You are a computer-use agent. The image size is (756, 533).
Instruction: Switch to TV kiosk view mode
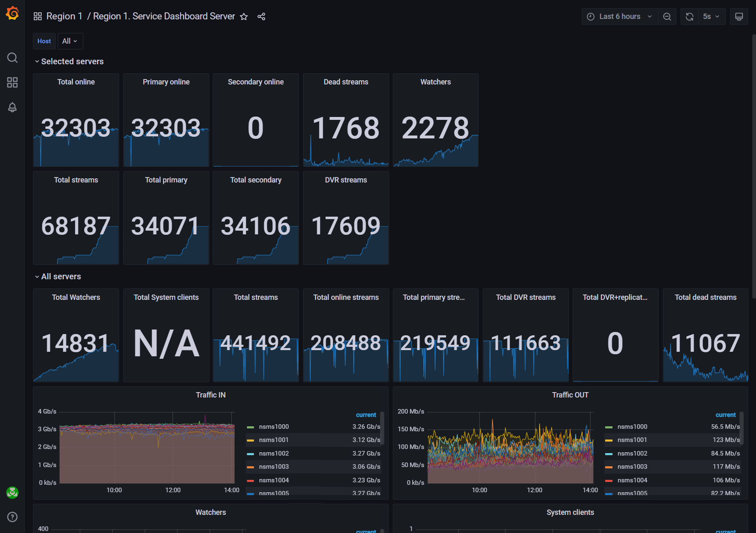[739, 16]
